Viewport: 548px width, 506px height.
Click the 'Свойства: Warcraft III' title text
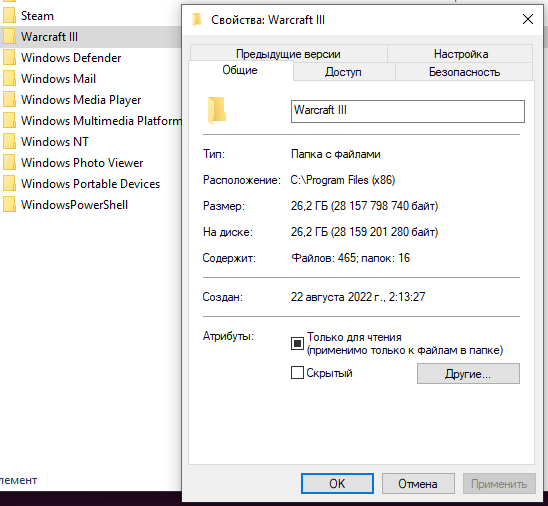pyautogui.click(x=268, y=20)
